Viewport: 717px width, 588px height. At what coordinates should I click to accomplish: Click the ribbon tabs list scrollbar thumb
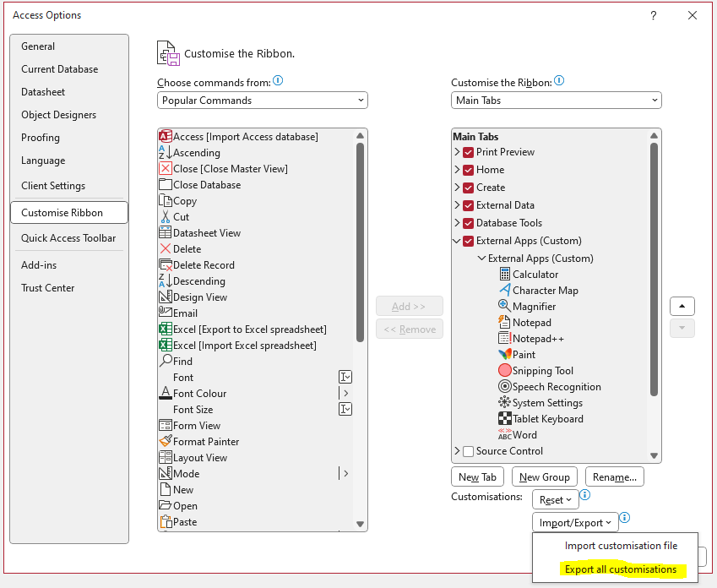[x=654, y=269]
